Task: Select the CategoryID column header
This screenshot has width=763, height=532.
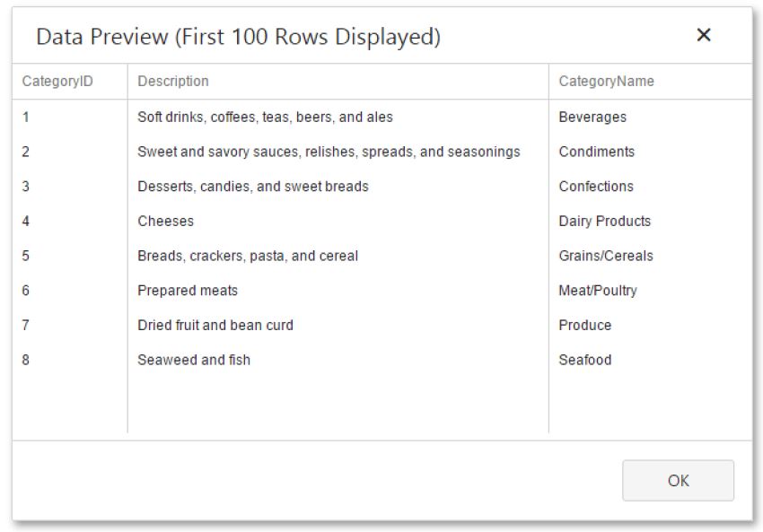Action: pyautogui.click(x=57, y=82)
